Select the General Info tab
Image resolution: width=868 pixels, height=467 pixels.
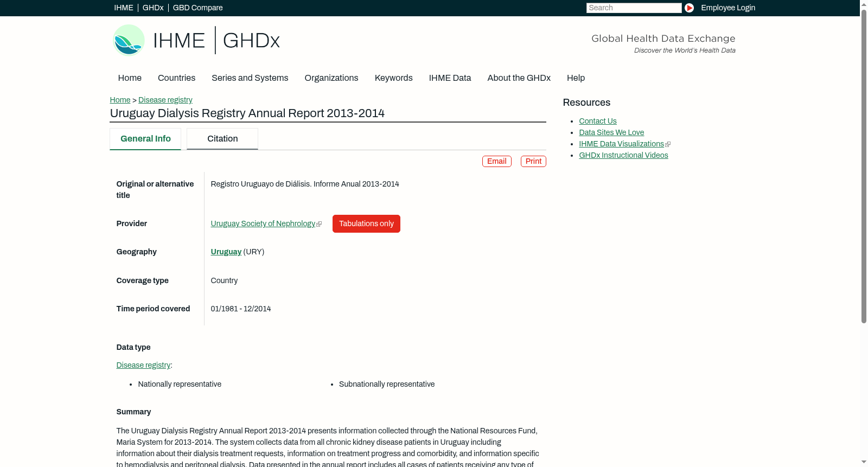145,139
